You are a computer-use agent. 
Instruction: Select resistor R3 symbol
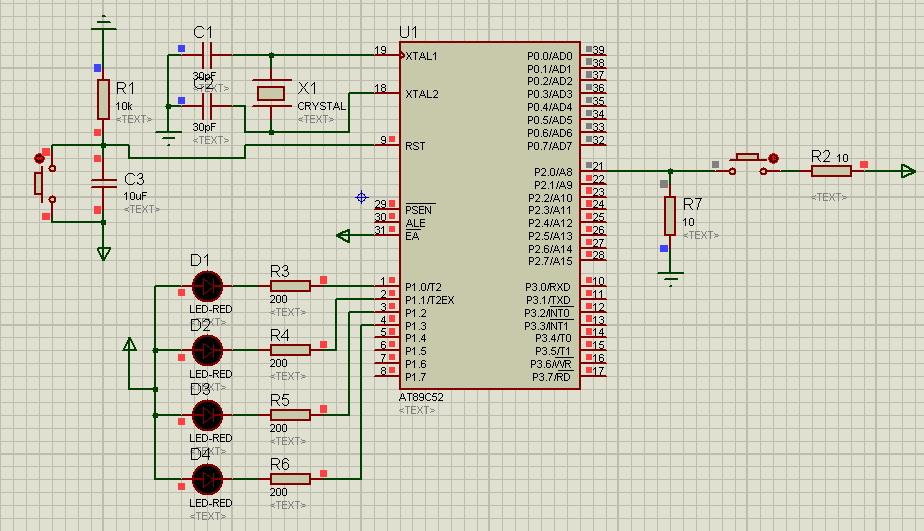coord(290,286)
